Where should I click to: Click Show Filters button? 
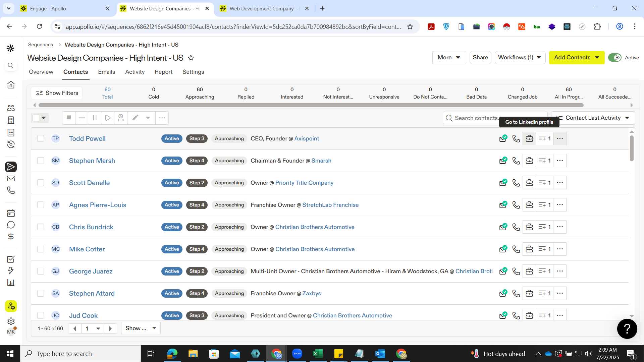point(57,93)
